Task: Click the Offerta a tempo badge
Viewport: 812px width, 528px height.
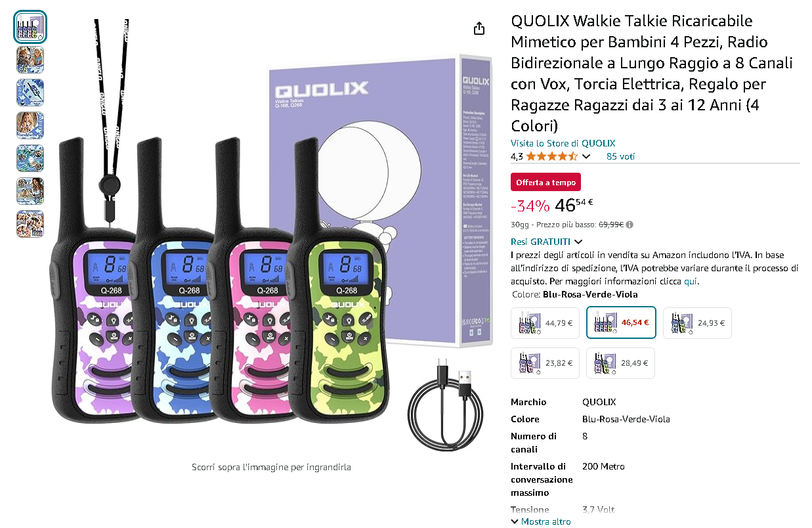Action: (x=545, y=183)
